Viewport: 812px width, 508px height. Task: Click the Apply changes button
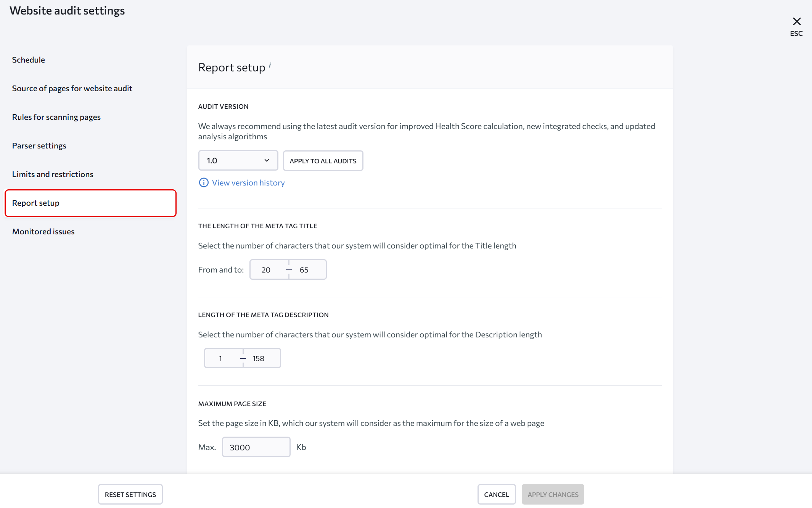(553, 494)
